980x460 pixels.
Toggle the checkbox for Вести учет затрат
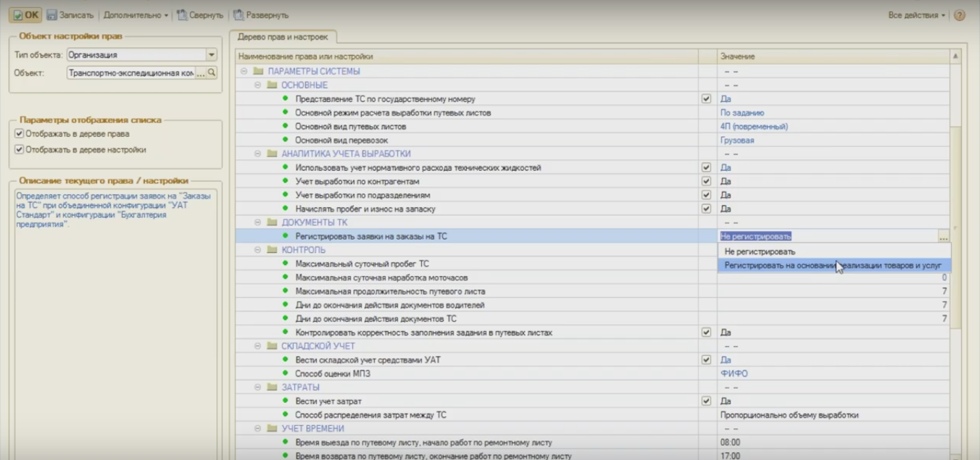tap(706, 401)
